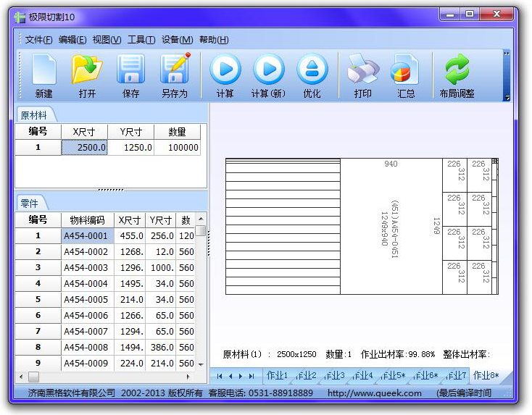Click the 作业6* job tab

[425, 375]
